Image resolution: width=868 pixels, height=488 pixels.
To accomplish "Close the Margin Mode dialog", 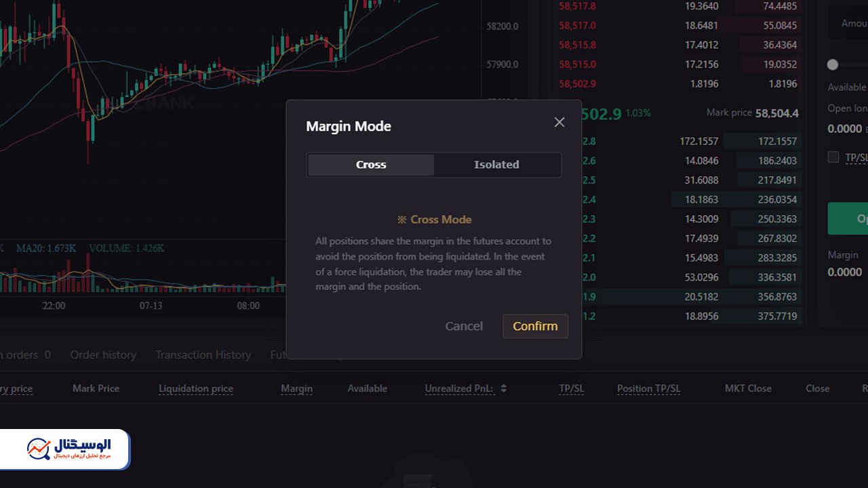I will pyautogui.click(x=559, y=122).
